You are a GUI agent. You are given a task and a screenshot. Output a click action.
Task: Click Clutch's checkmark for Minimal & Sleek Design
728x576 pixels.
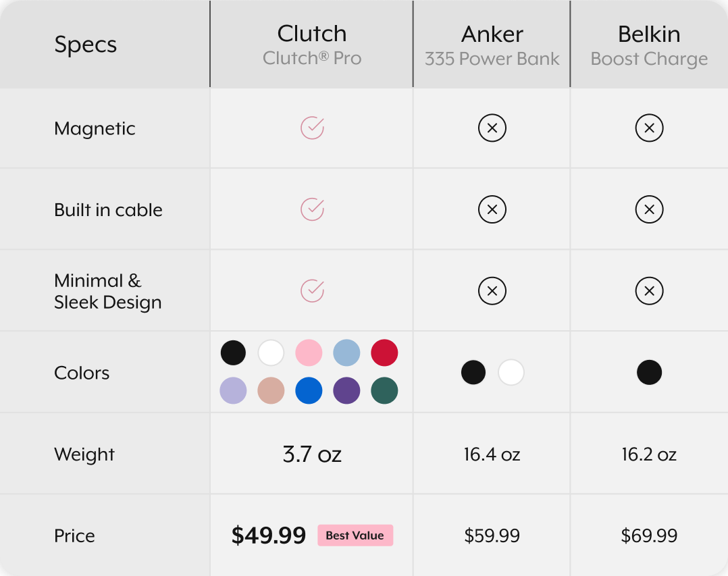(313, 291)
